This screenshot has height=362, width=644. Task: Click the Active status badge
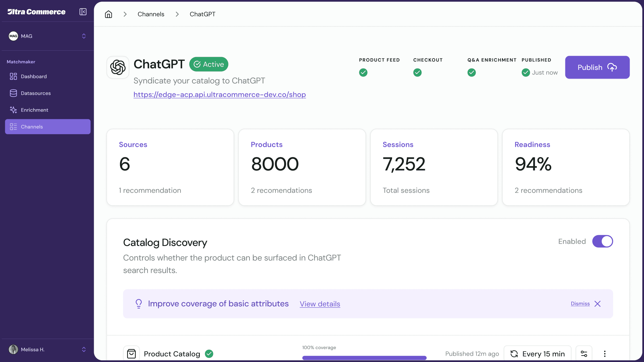(x=209, y=64)
